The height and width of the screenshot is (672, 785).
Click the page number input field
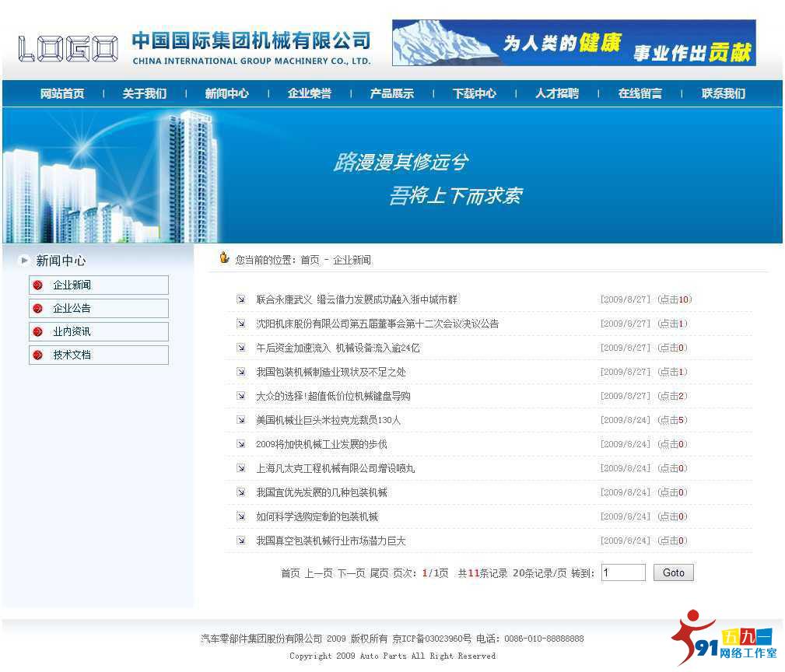(622, 573)
